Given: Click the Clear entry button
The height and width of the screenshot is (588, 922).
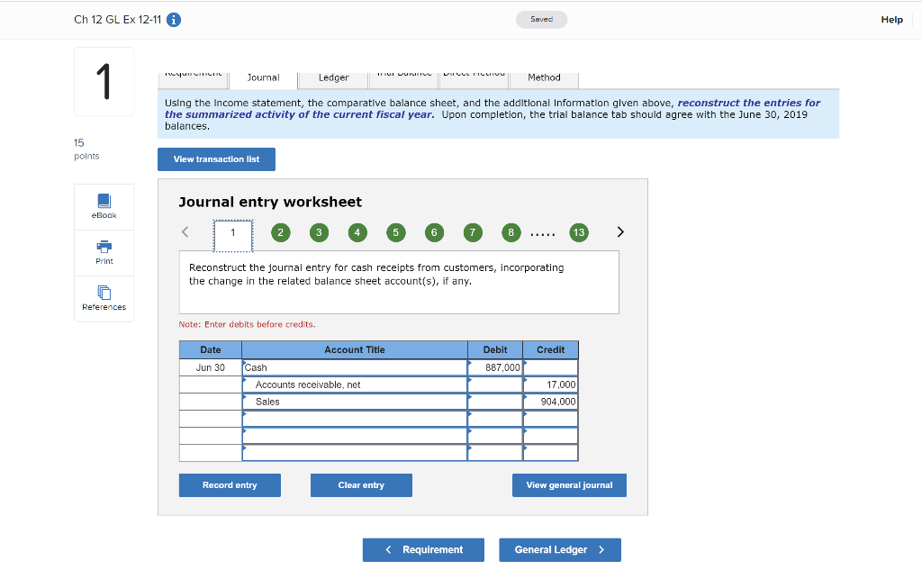Looking at the screenshot, I should (361, 485).
